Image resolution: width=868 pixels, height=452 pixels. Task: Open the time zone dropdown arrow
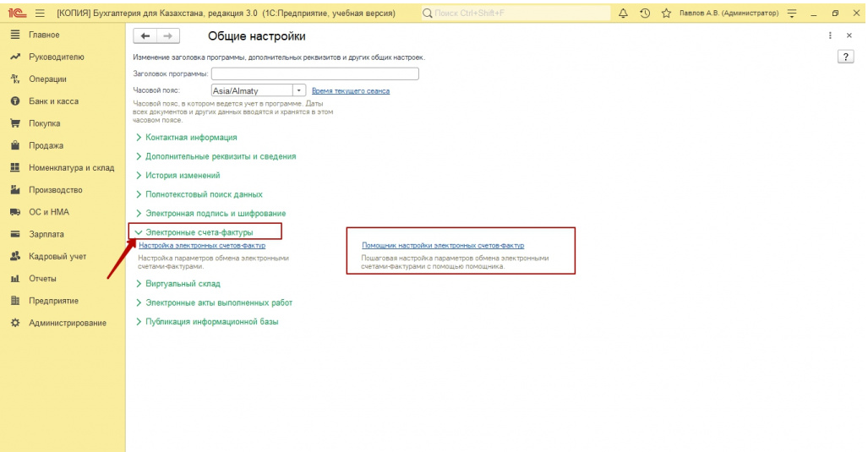(x=298, y=90)
